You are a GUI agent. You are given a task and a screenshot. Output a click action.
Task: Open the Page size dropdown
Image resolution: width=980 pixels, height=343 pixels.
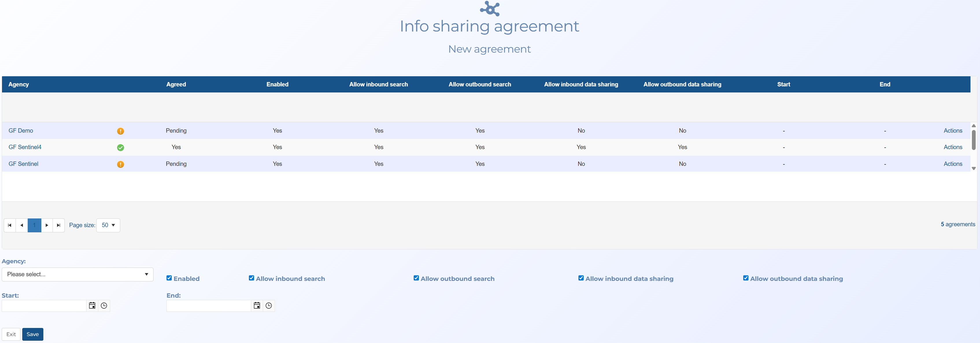point(108,225)
